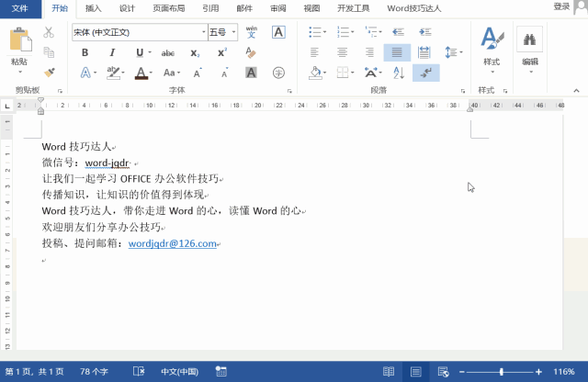Click zoom in plus button

click(x=539, y=372)
